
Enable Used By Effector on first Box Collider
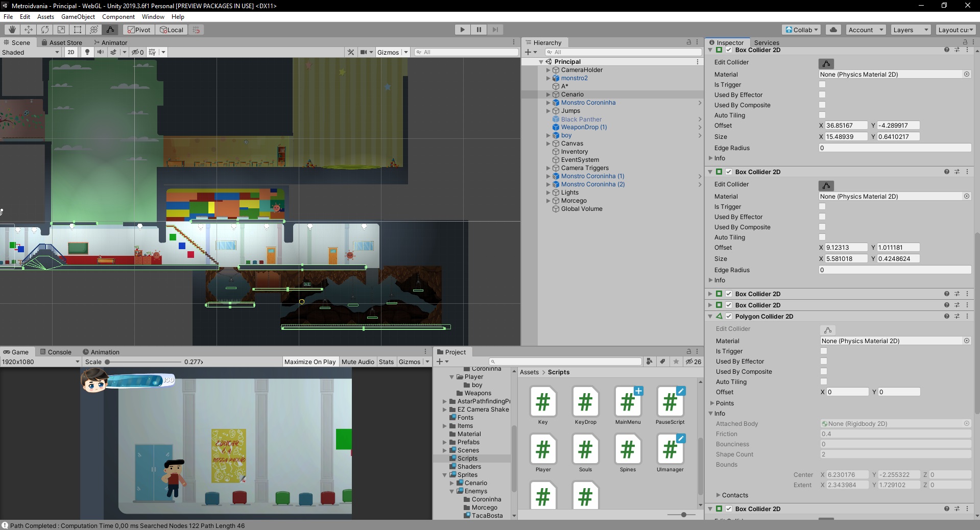click(822, 94)
